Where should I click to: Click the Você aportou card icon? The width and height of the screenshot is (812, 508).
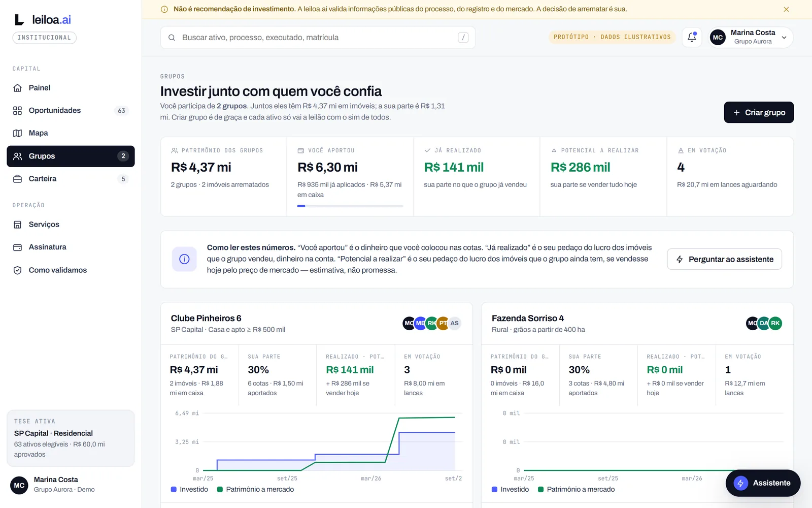click(301, 150)
